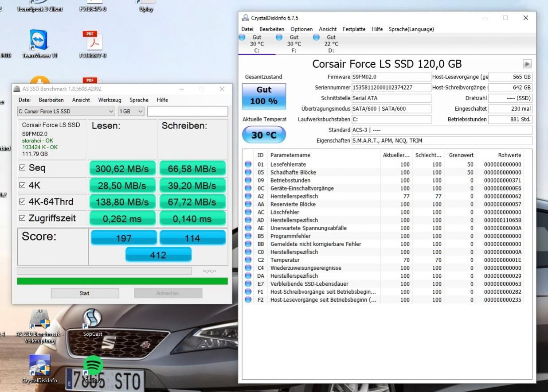Open Sprache(Language) menu in CrystalDiskInfo

[411, 29]
